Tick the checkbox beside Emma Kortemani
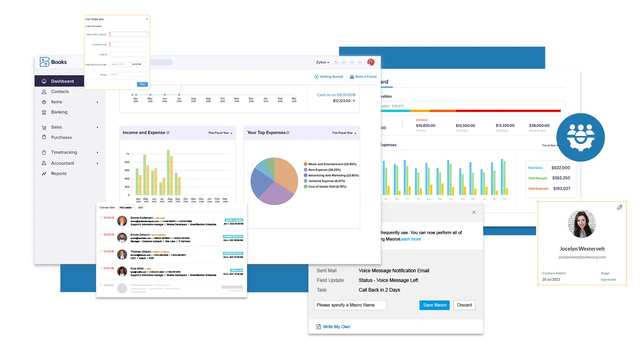644x362 pixels. [101, 218]
